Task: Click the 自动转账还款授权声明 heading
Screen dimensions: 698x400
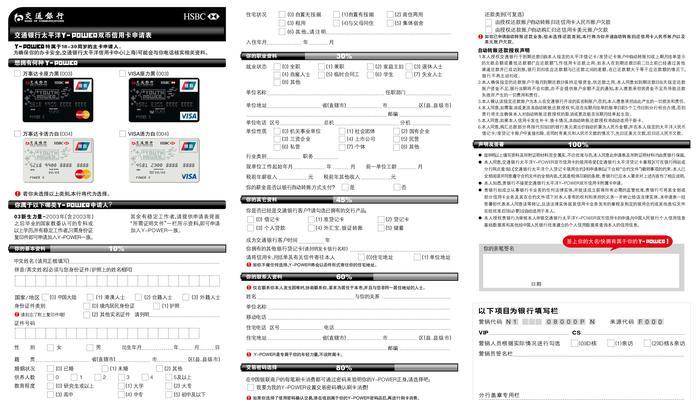Action: [x=504, y=50]
